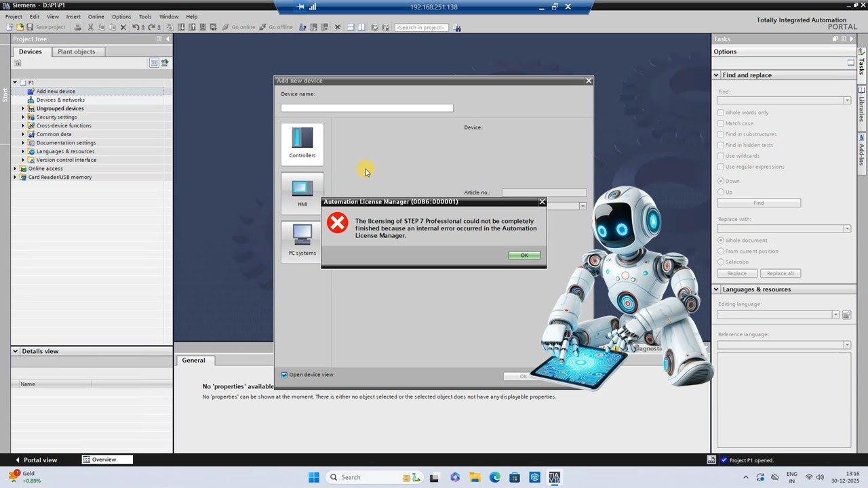
Task: Toggle the Find in substructures checkbox
Action: (721, 134)
